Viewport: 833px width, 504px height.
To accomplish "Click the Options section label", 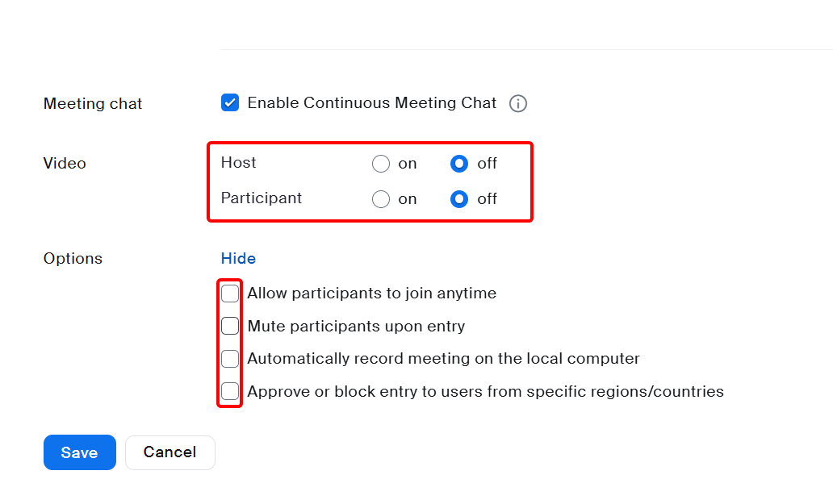I will [x=73, y=258].
